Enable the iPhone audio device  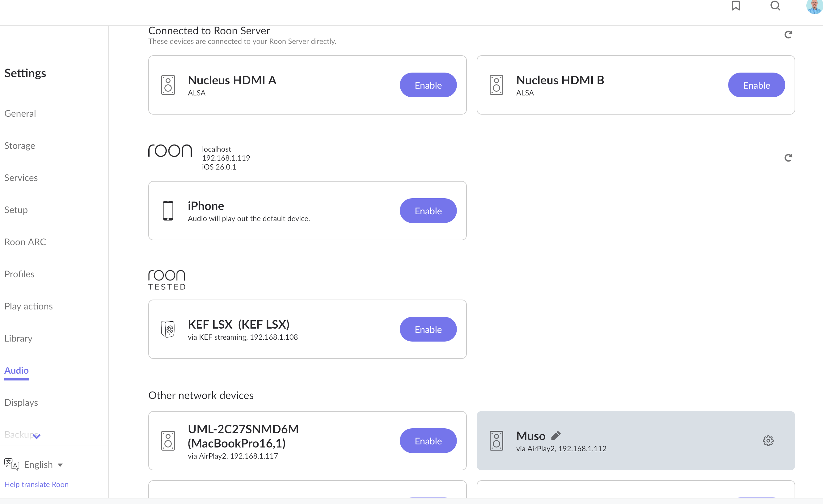tap(428, 211)
